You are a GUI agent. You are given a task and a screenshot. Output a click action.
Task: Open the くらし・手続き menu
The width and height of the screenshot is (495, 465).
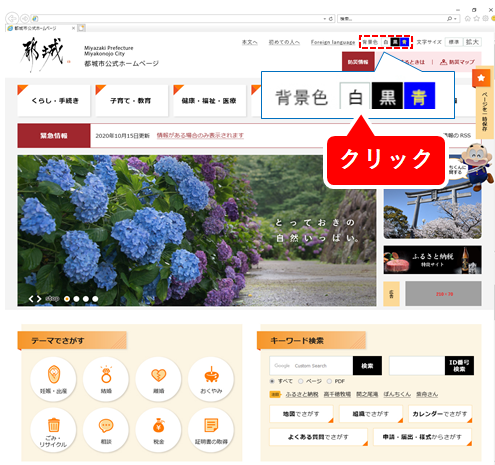coord(54,100)
